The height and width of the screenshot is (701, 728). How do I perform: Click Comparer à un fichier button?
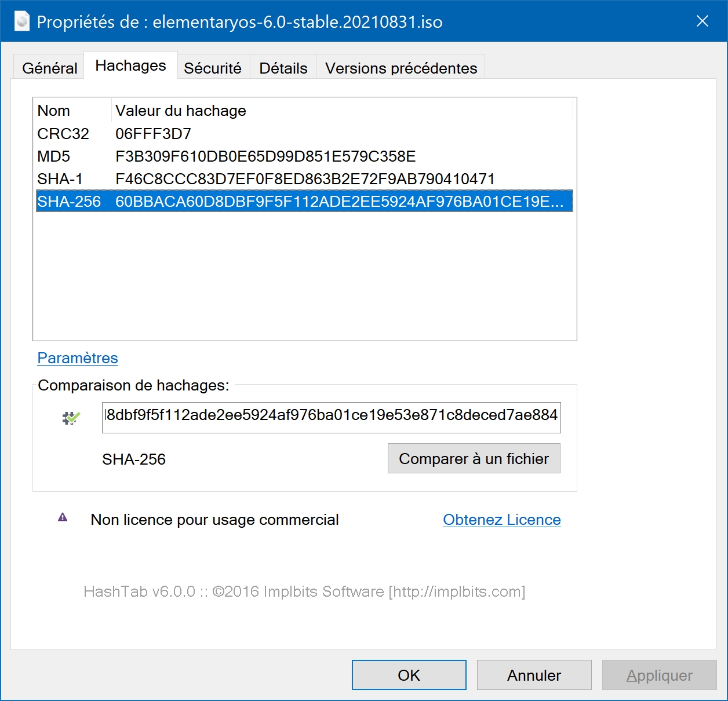pyautogui.click(x=474, y=458)
